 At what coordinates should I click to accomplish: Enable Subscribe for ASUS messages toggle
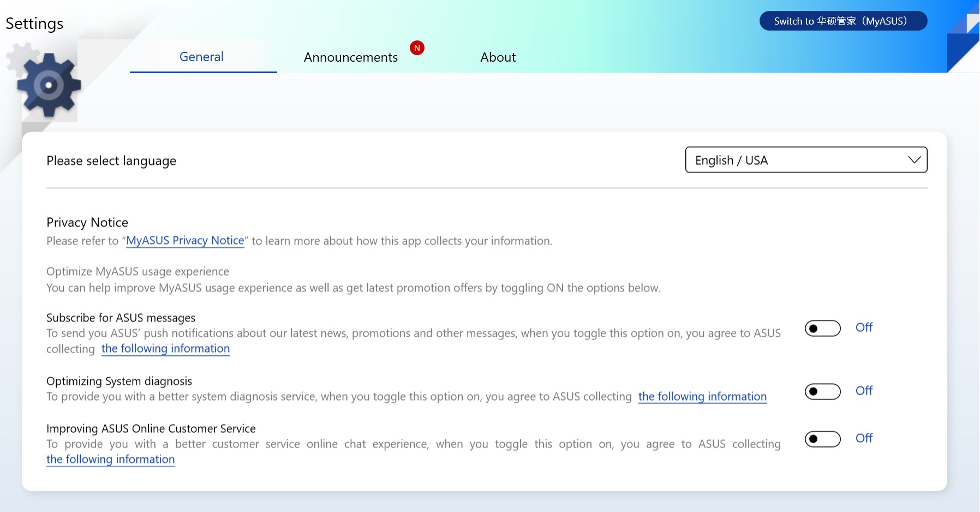(822, 328)
